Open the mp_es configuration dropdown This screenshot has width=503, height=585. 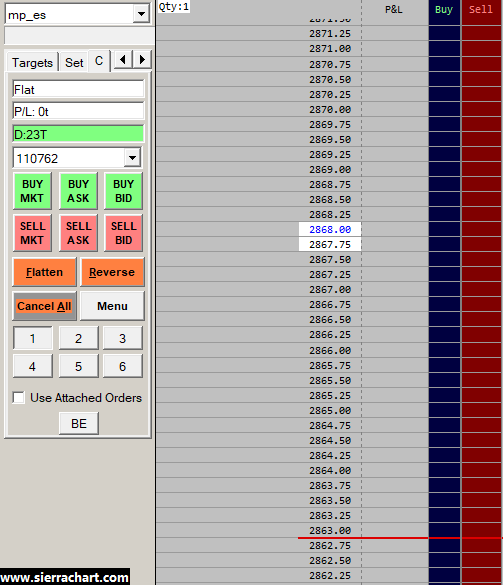pos(141,14)
